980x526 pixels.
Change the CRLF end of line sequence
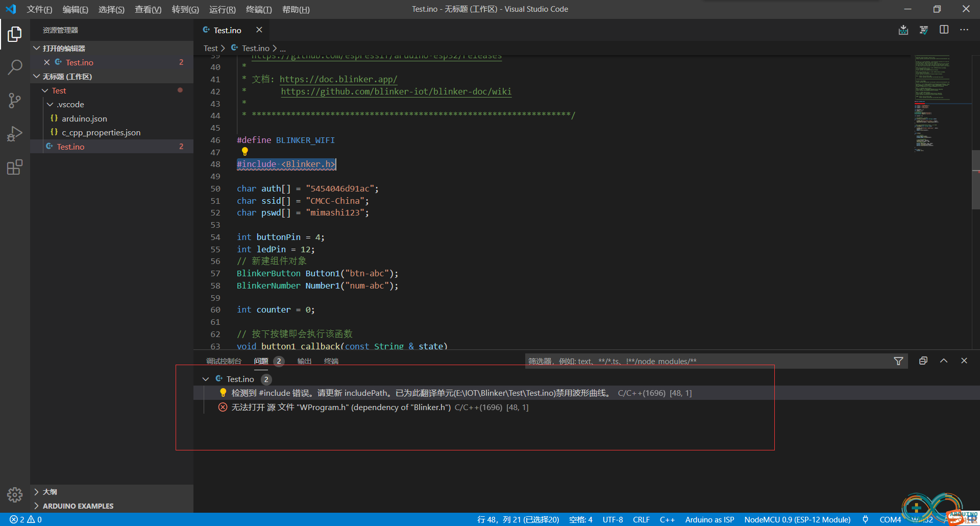click(641, 519)
